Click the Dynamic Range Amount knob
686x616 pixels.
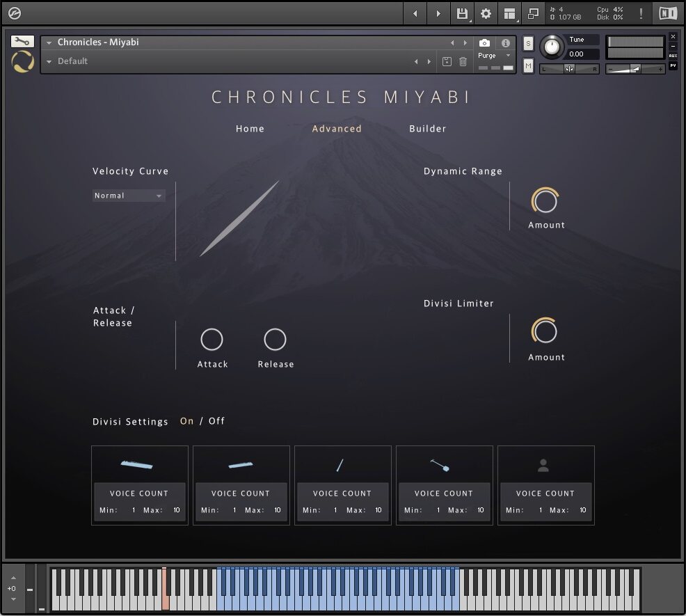[545, 200]
